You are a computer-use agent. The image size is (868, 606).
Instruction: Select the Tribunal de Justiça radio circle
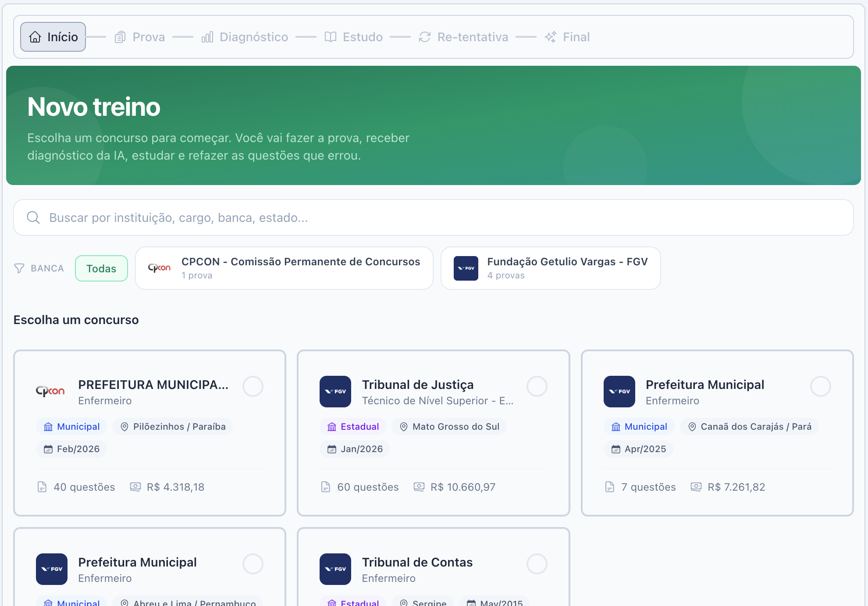[537, 386]
